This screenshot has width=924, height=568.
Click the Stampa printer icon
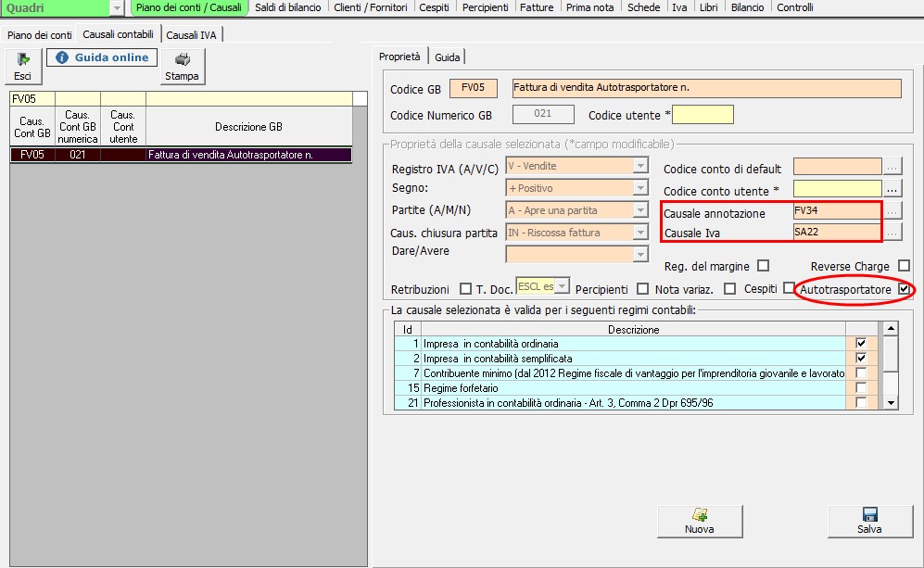pos(182,66)
